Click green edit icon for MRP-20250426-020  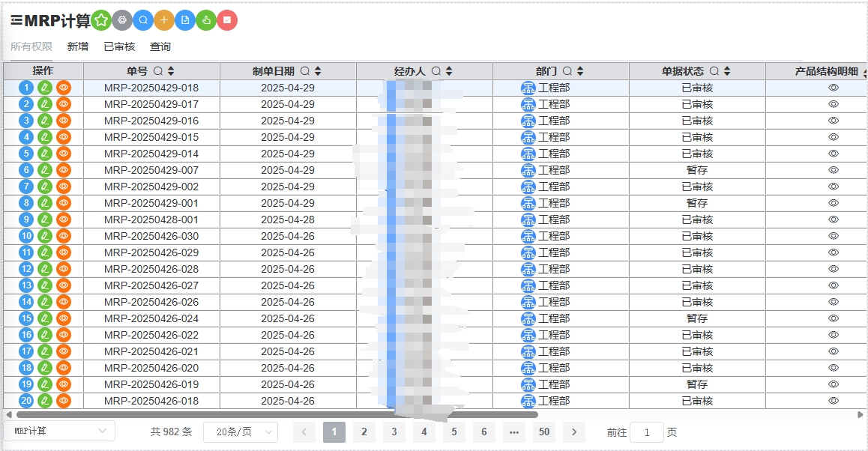pos(45,368)
